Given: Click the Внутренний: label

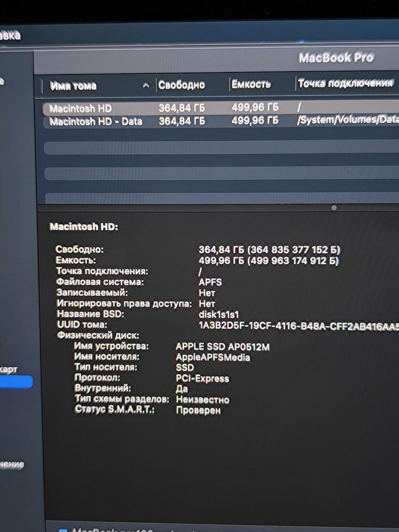Looking at the screenshot, I should [103, 388].
